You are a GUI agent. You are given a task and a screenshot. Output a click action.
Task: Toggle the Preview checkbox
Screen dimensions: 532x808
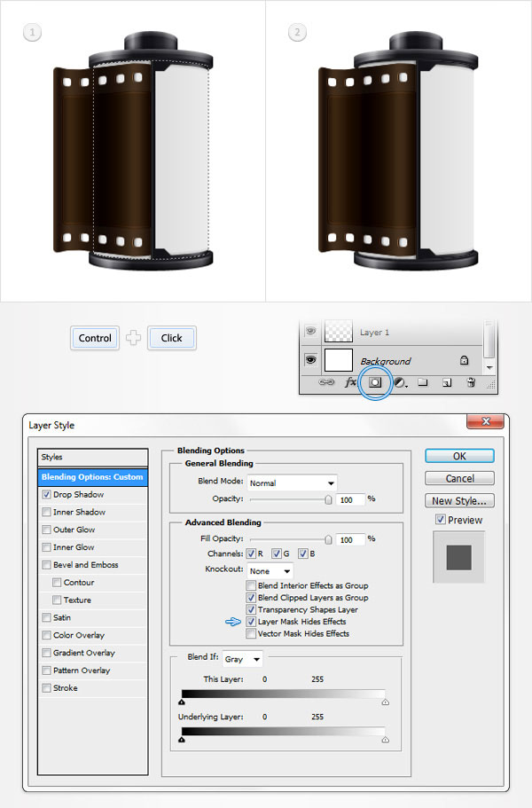441,520
